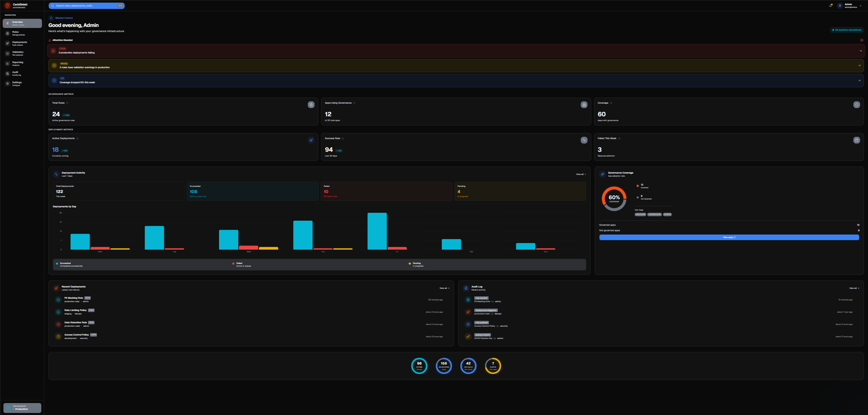Click the 60% coverage donut chart

coord(614,198)
